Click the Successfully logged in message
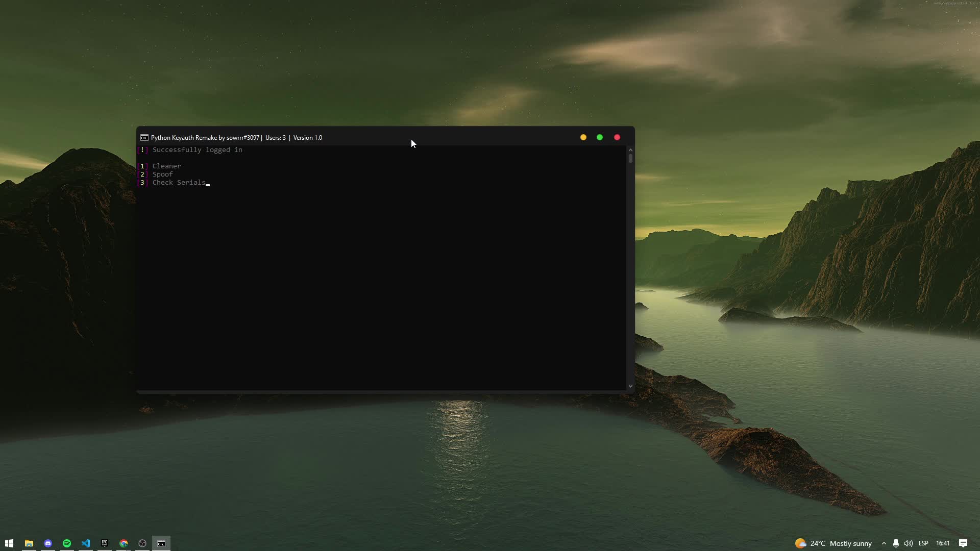 click(x=198, y=149)
